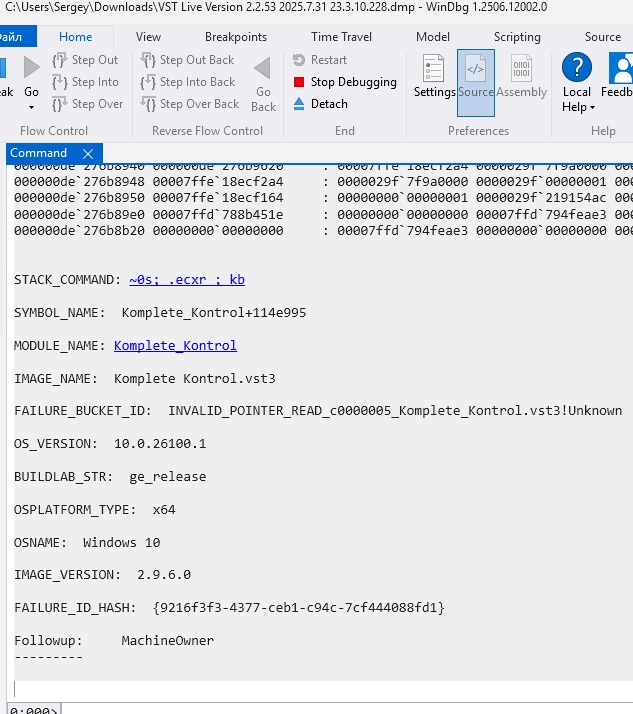
Task: Click Followup value MachineOwner
Action: tap(168, 641)
